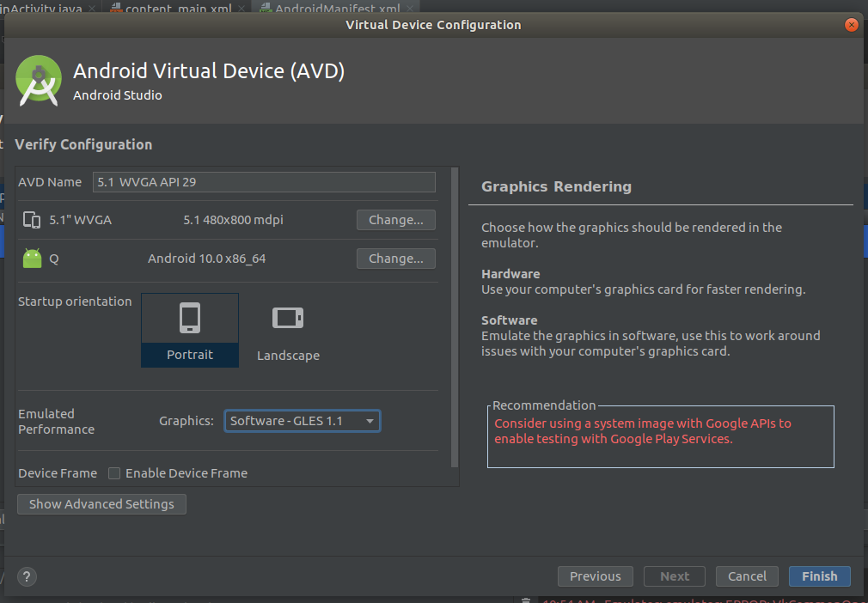Screen dimensions: 868x603
Task: Click Finish to create the AVD
Action: pos(820,576)
